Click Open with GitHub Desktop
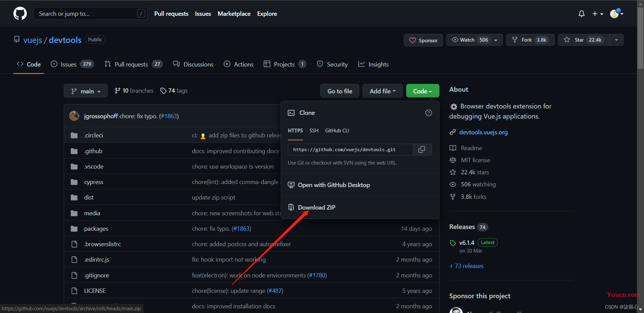Screen dimensions: 644x313 click(x=334, y=185)
